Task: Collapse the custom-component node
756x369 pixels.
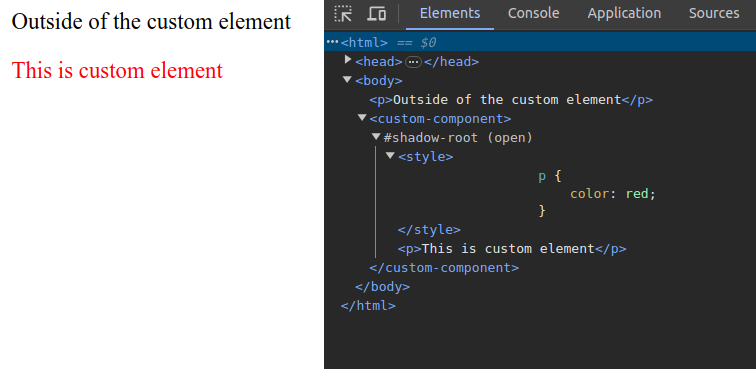Action: coord(362,117)
